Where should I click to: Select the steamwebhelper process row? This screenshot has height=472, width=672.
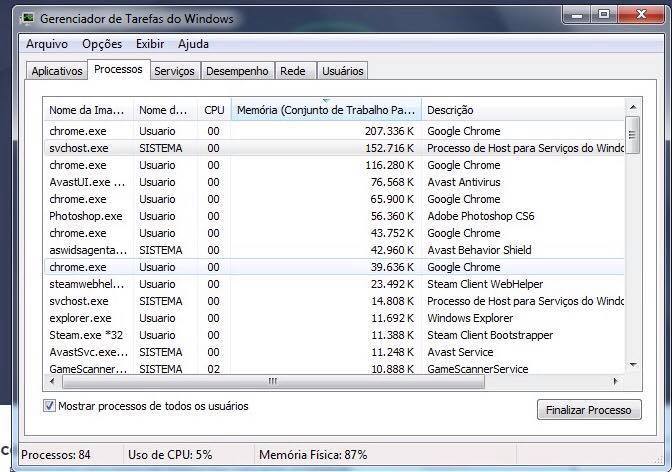click(334, 284)
